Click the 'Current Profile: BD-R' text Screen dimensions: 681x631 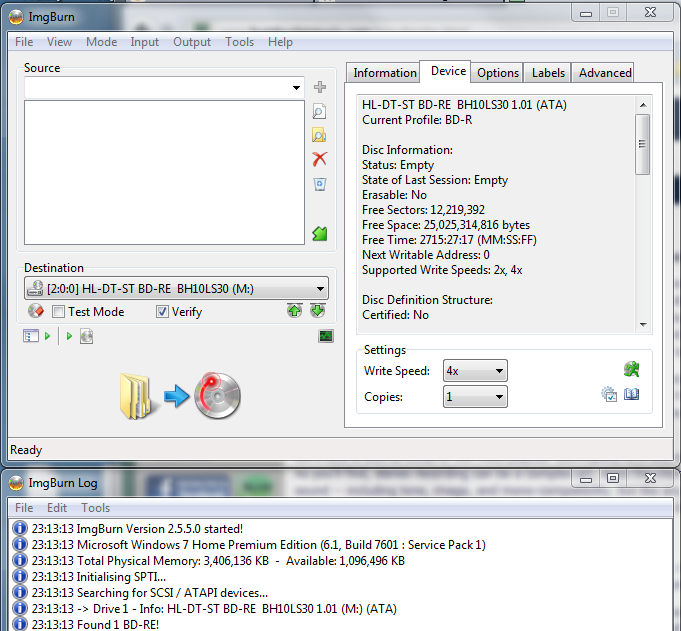(x=417, y=120)
